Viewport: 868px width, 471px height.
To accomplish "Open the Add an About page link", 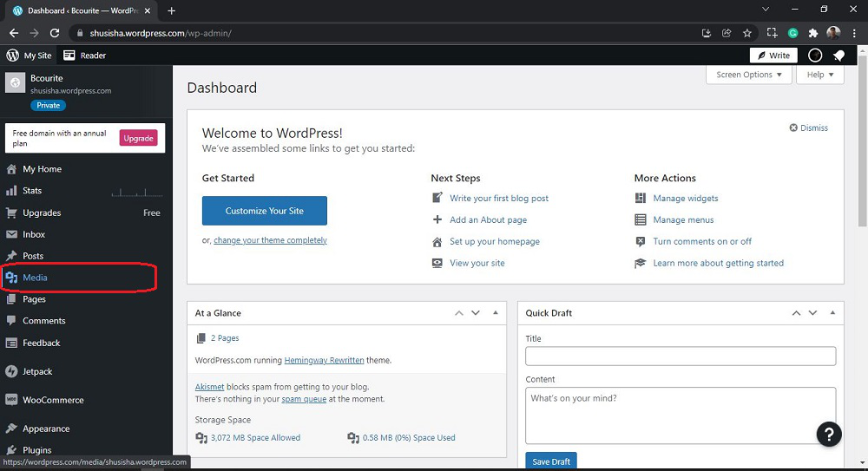I will [x=488, y=219].
